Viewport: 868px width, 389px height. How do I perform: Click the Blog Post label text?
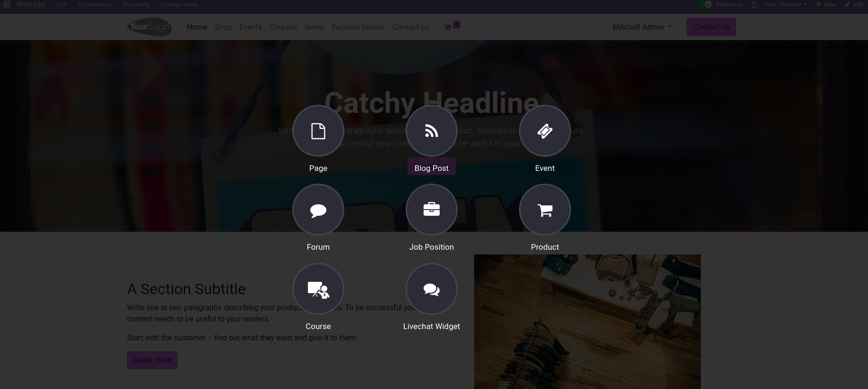point(432,168)
